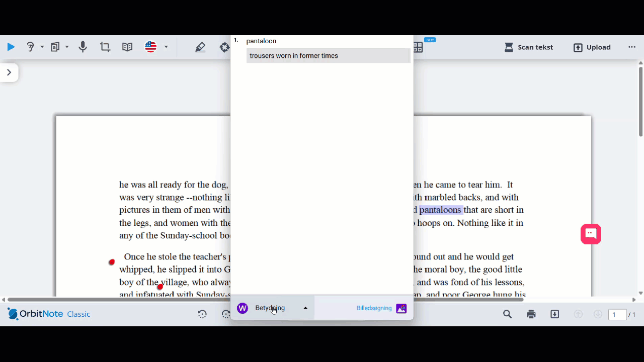Screen dimensions: 644x362
Task: Click the Classic label next to OrbitNote
Action: pyautogui.click(x=78, y=314)
